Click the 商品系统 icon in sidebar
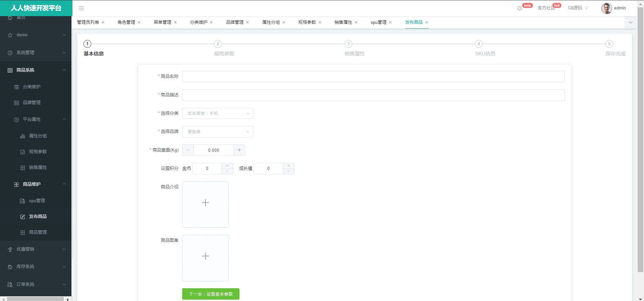This screenshot has width=644, height=301. coord(10,70)
